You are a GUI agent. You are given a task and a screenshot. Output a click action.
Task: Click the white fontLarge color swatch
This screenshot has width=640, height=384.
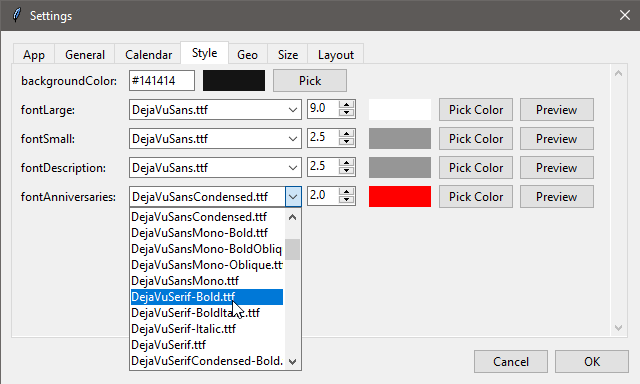point(400,109)
